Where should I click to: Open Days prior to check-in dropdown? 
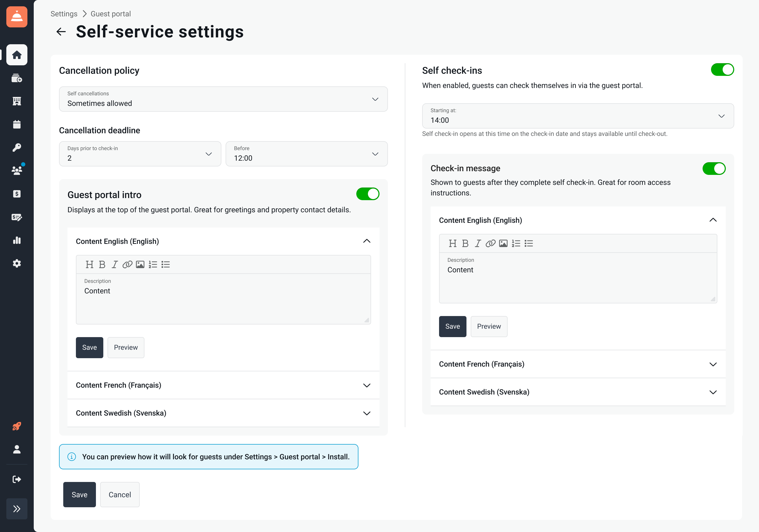(140, 154)
